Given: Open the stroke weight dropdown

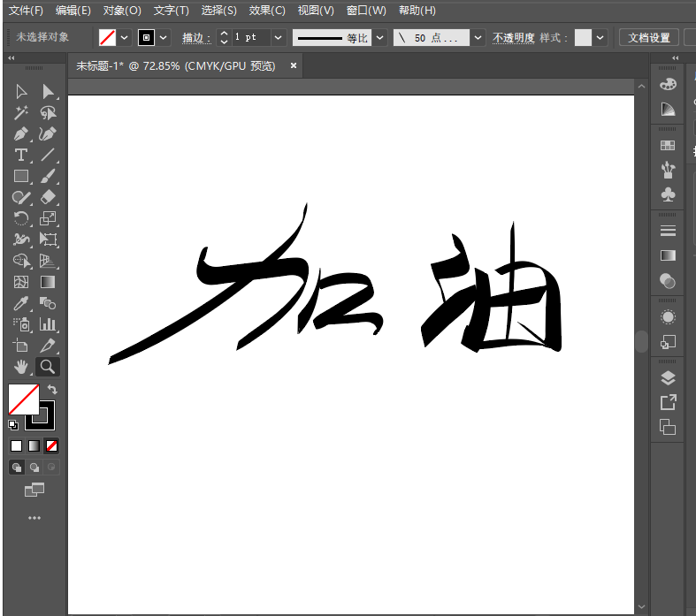Looking at the screenshot, I should click(x=278, y=38).
